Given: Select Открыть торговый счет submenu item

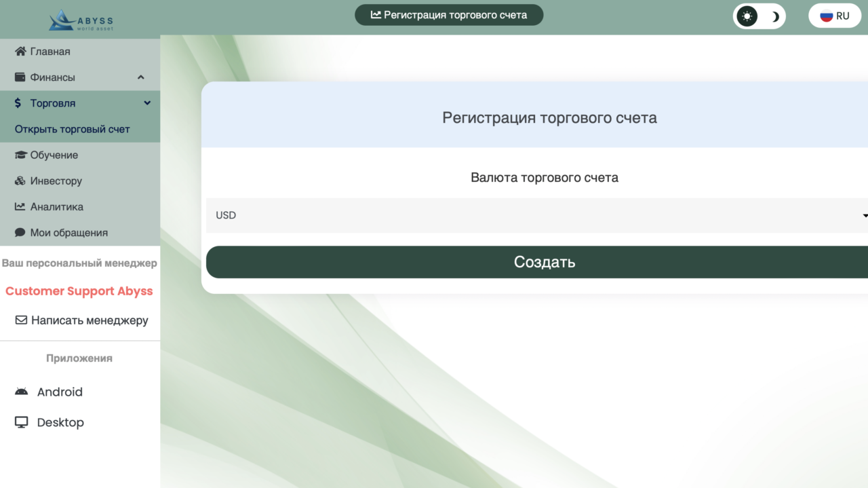Looking at the screenshot, I should pyautogui.click(x=73, y=129).
